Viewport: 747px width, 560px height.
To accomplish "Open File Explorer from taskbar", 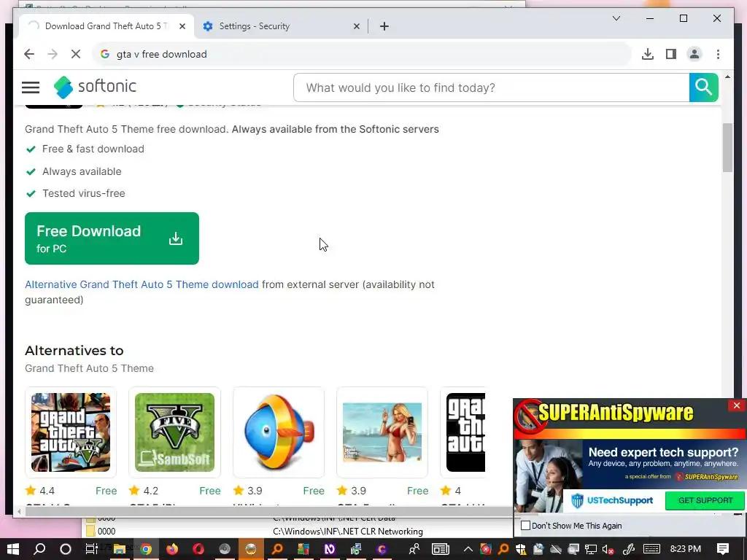I will 119,549.
